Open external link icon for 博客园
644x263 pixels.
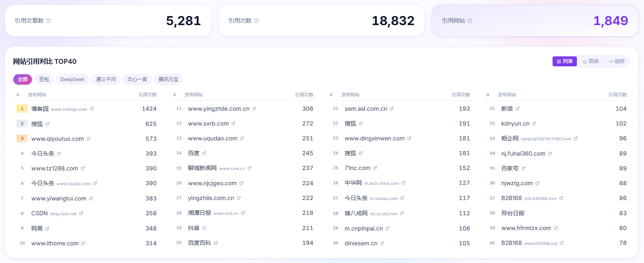(x=92, y=109)
